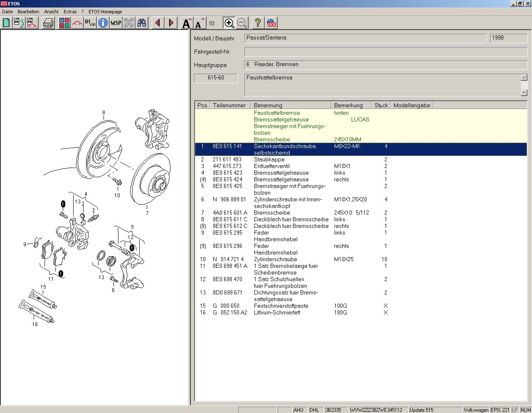532x413 pixels.
Task: Click the Modellangabe column header
Action: [411, 105]
